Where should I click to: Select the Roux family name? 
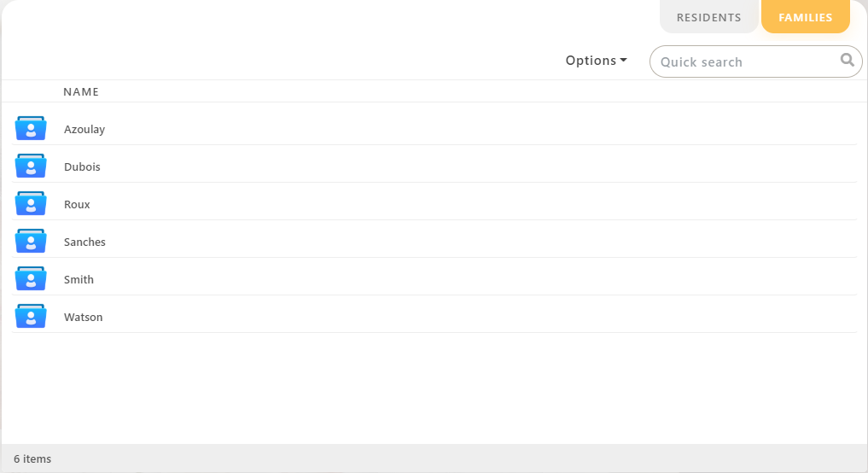tap(77, 205)
